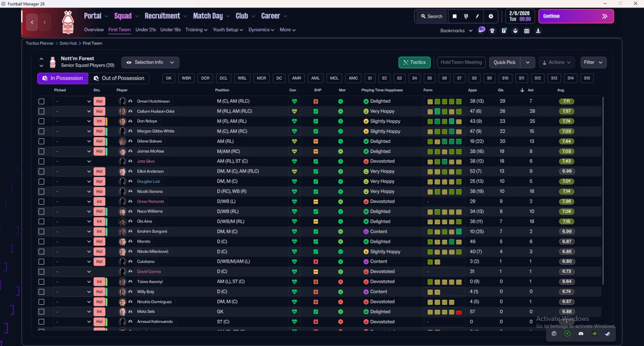Click Matz Sels' form squares with red
The height and width of the screenshot is (346, 644).
coord(445,312)
